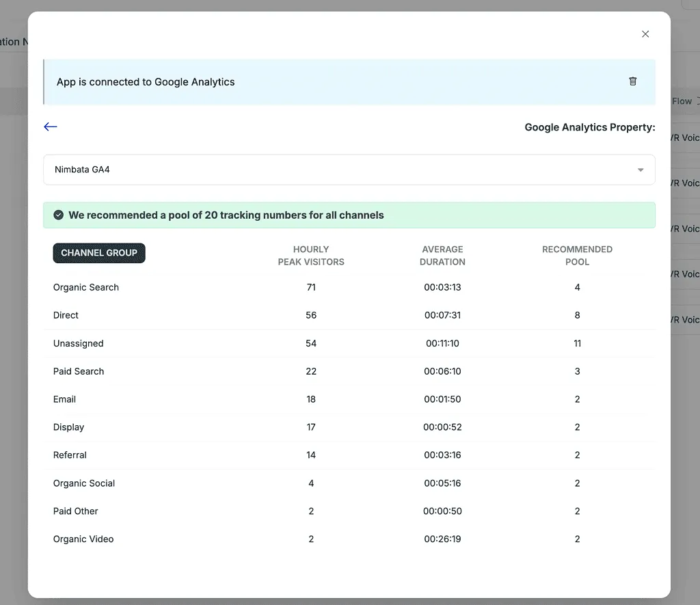Select the Organic Social channel label
The width and height of the screenshot is (700, 605).
(x=84, y=483)
